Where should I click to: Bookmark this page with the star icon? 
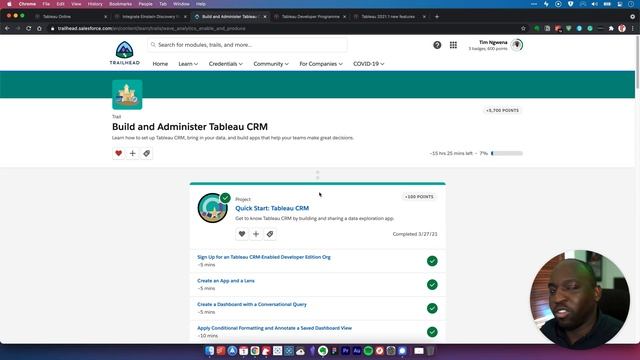[523, 28]
